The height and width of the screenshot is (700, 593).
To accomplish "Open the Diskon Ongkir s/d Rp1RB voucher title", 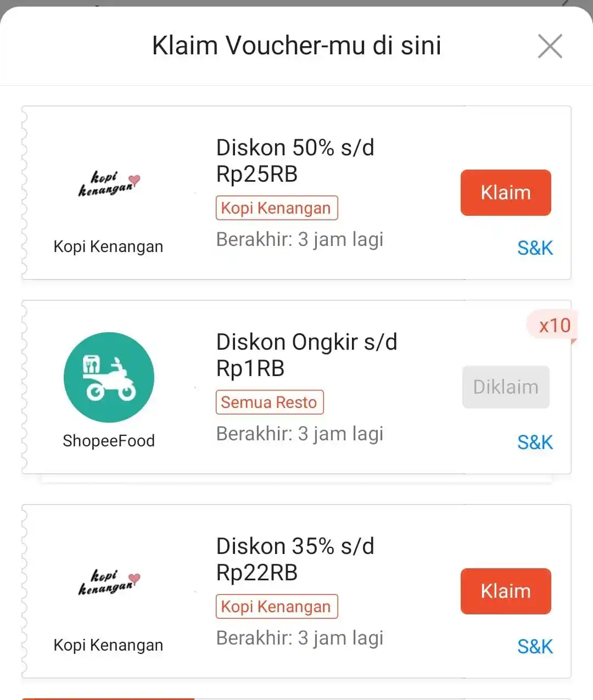I will (306, 355).
